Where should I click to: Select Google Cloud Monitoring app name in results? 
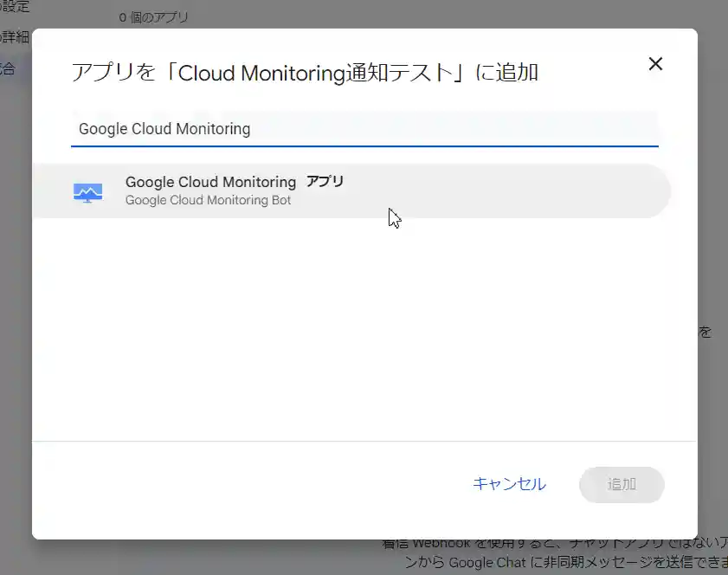click(x=210, y=182)
